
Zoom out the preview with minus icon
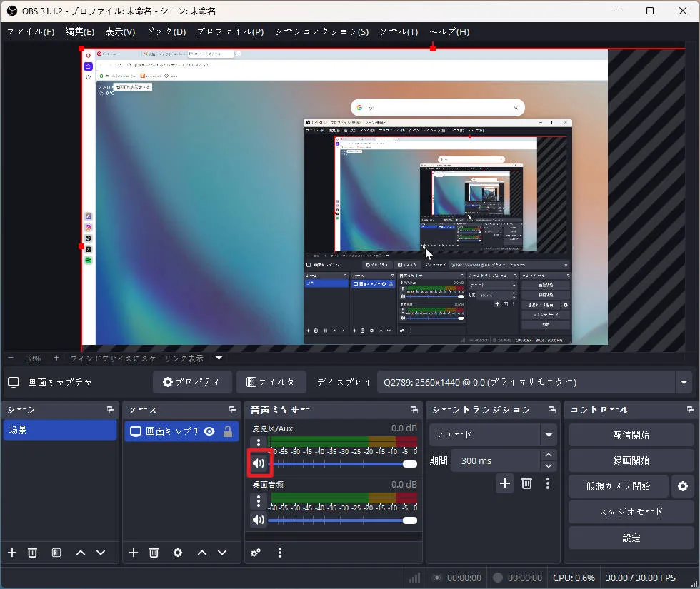pyautogui.click(x=11, y=358)
